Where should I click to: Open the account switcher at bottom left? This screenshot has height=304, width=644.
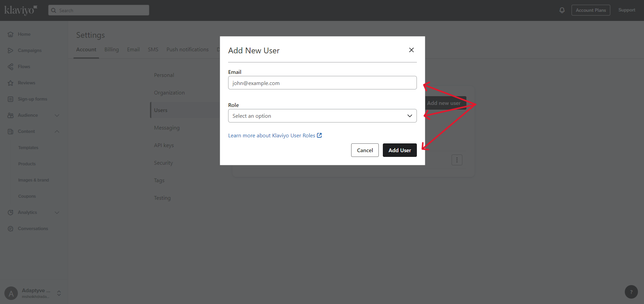point(59,293)
